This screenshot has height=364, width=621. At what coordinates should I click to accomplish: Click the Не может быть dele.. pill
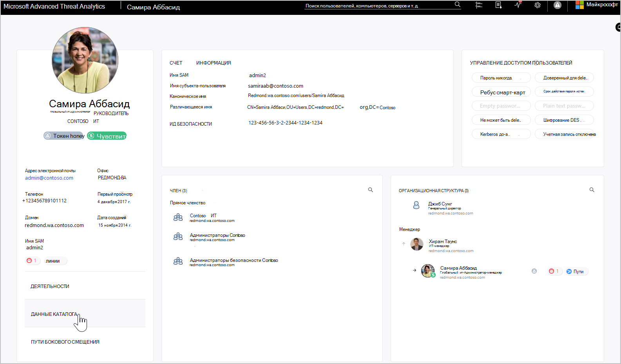(501, 120)
